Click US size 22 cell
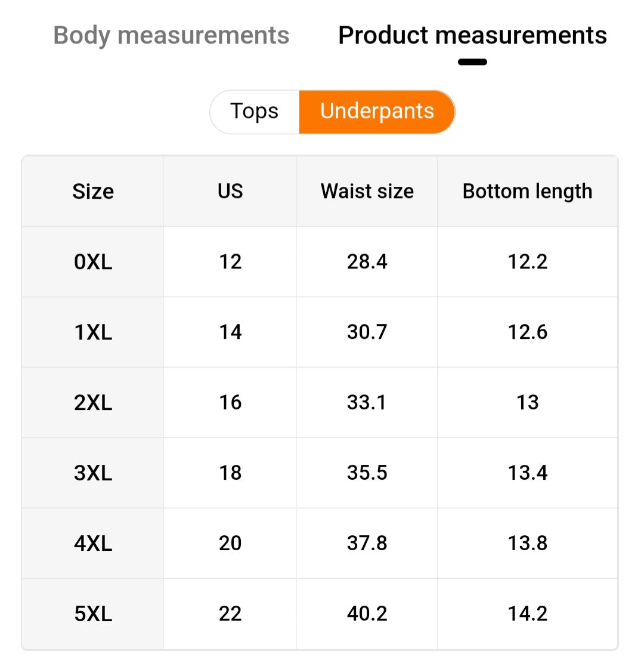 230,614
